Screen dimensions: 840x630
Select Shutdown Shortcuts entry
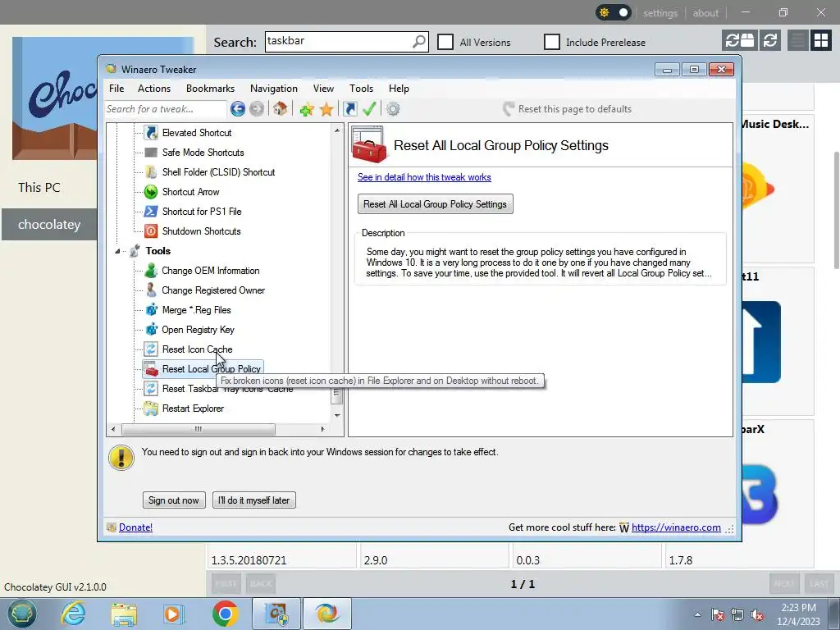click(x=202, y=231)
